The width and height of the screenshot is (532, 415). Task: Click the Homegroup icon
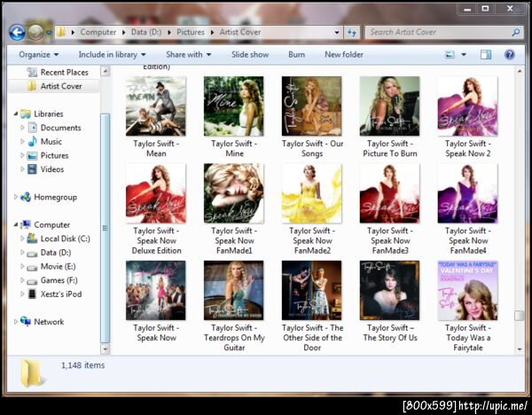point(26,197)
